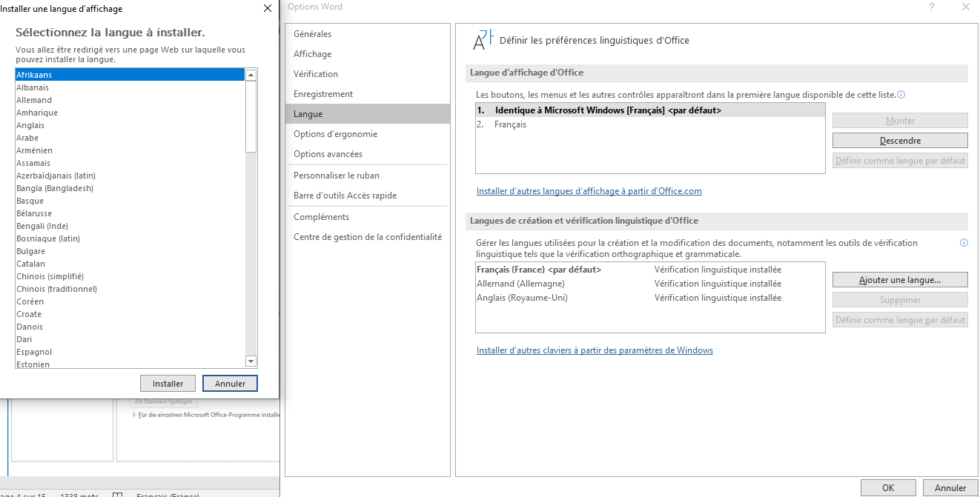Open Personnaliser le ruban category
This screenshot has height=497, width=980.
pos(367,176)
